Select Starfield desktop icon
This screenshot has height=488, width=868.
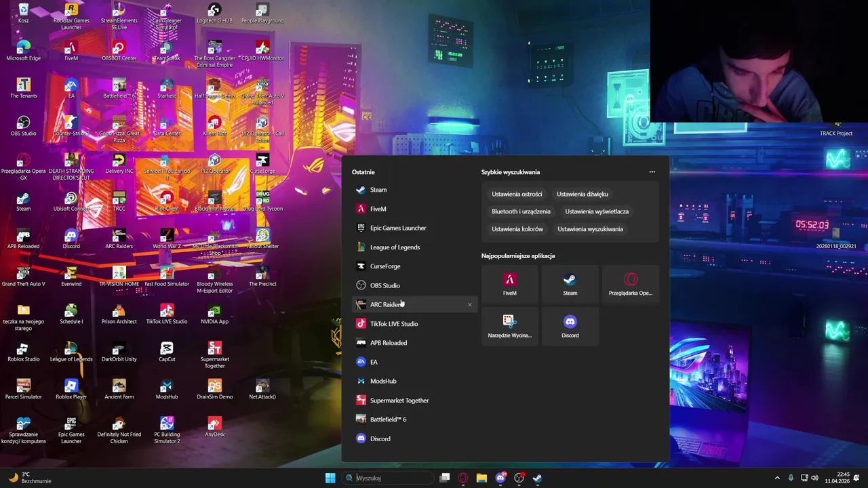[x=167, y=88]
